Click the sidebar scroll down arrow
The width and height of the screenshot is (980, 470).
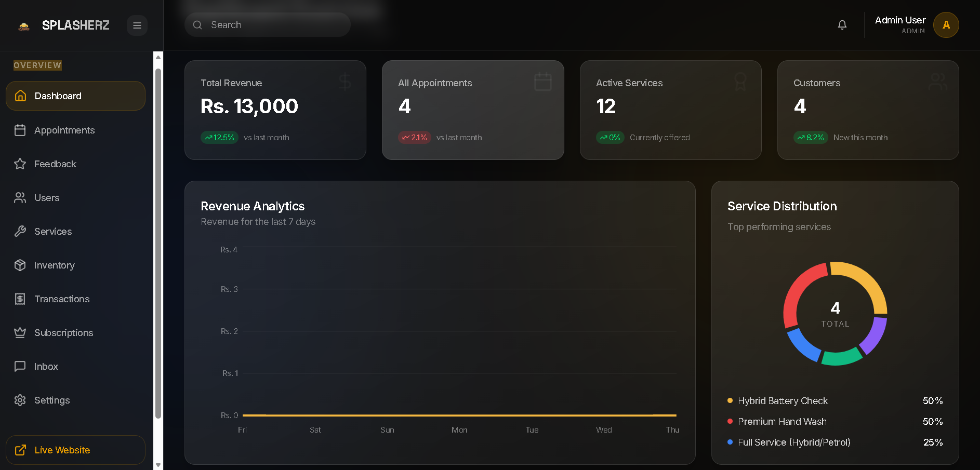click(158, 465)
